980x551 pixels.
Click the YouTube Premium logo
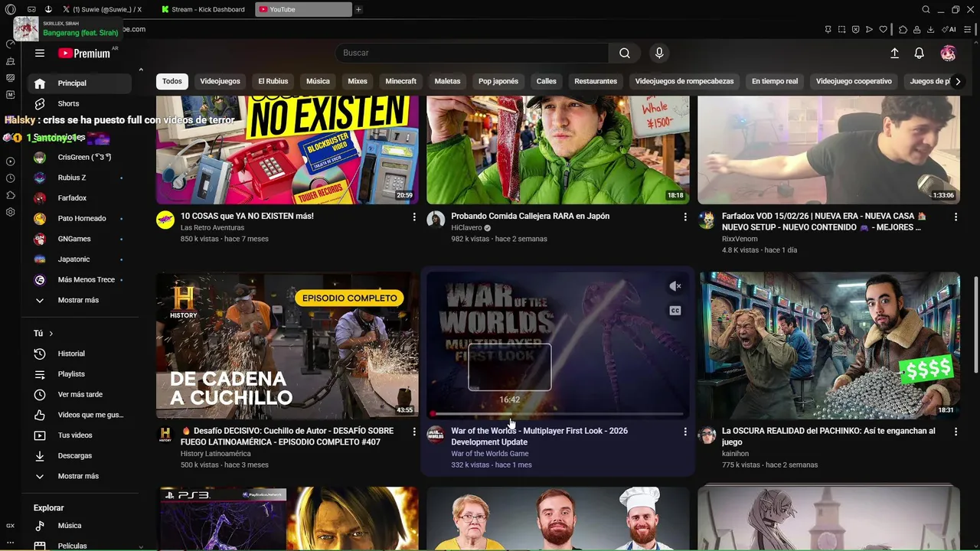point(84,53)
